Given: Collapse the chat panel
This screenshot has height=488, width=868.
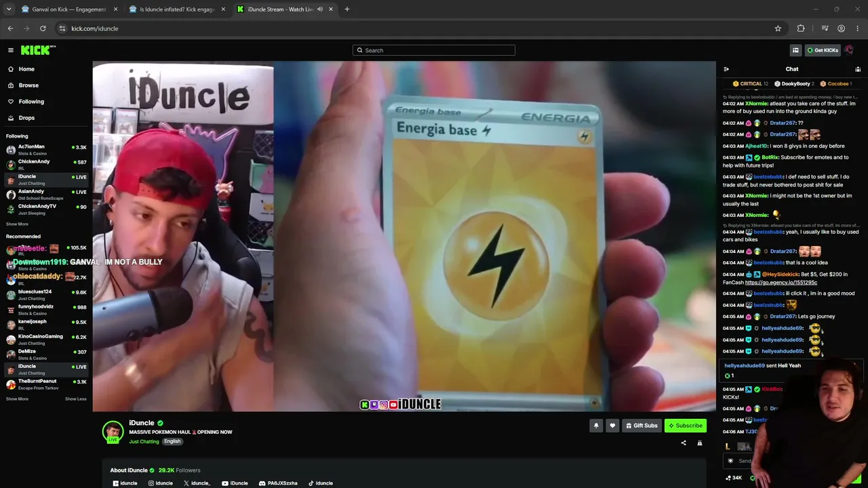Looking at the screenshot, I should [726, 69].
